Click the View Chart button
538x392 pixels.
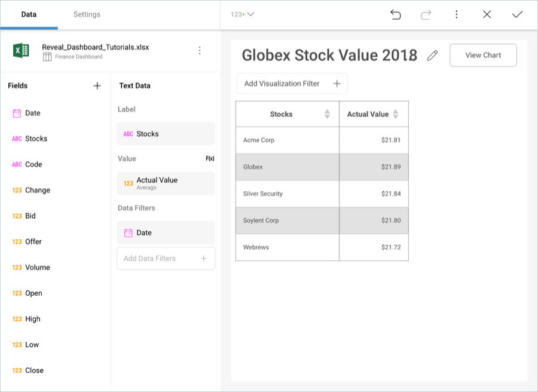tap(483, 55)
